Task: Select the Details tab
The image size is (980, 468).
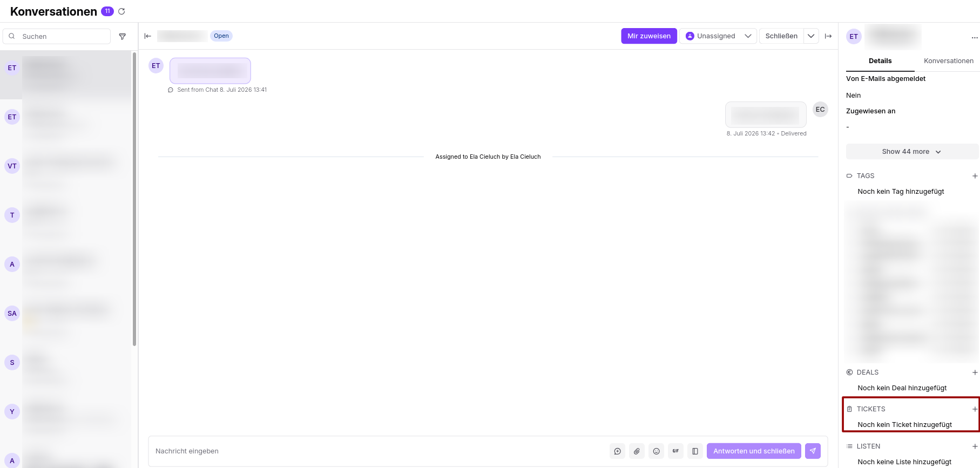Action: coord(880,61)
